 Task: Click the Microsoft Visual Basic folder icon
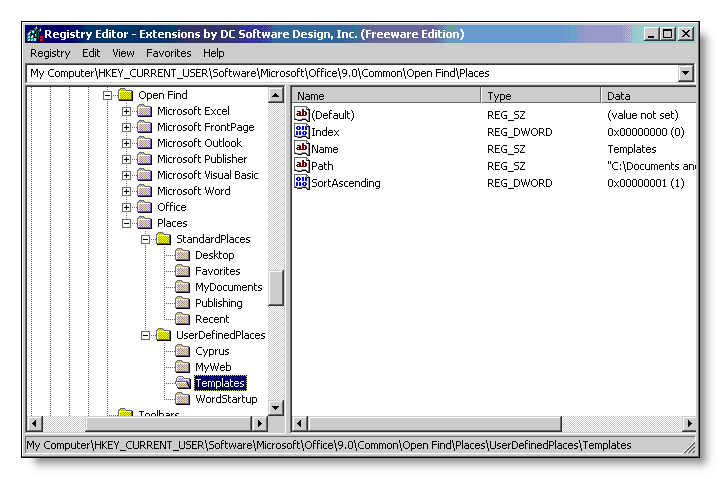[144, 175]
